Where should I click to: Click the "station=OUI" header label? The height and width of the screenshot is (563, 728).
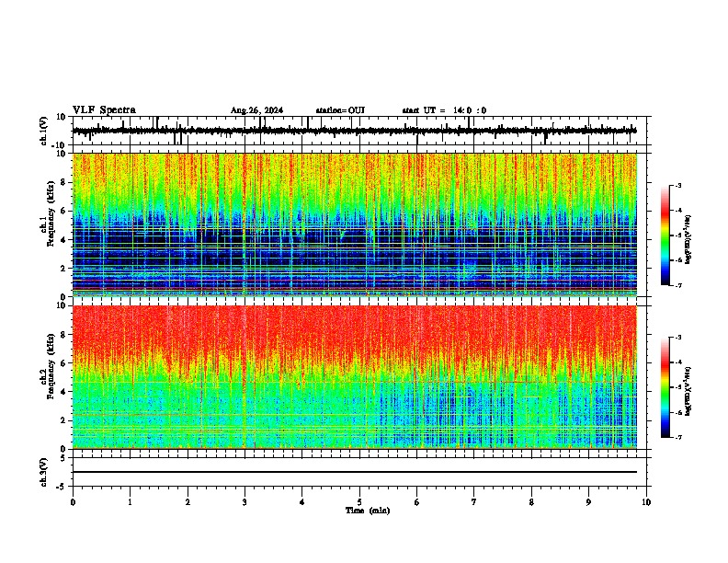point(340,110)
